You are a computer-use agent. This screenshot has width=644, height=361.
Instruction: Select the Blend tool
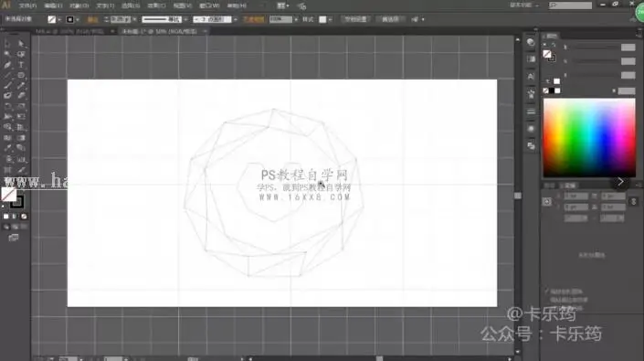coord(21,148)
